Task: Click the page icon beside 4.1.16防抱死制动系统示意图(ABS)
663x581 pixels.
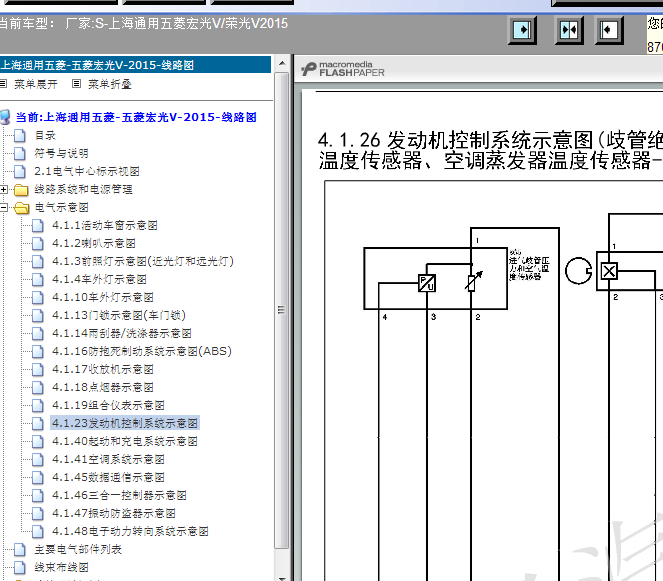Action: 38,351
